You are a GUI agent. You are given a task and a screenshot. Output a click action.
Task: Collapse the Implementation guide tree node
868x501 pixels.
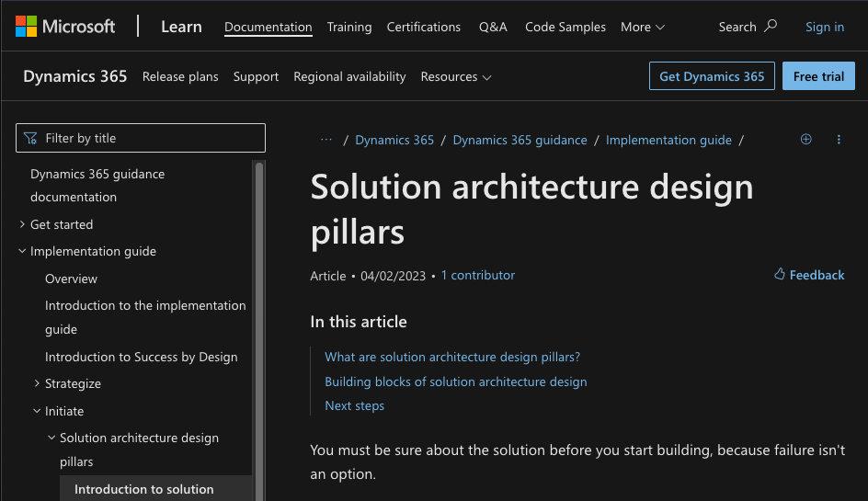pos(22,251)
